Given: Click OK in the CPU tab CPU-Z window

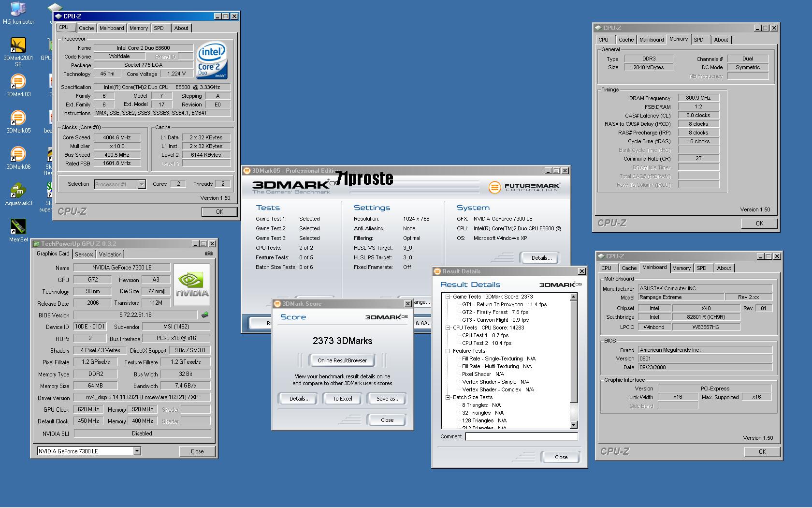Looking at the screenshot, I should click(x=219, y=212).
